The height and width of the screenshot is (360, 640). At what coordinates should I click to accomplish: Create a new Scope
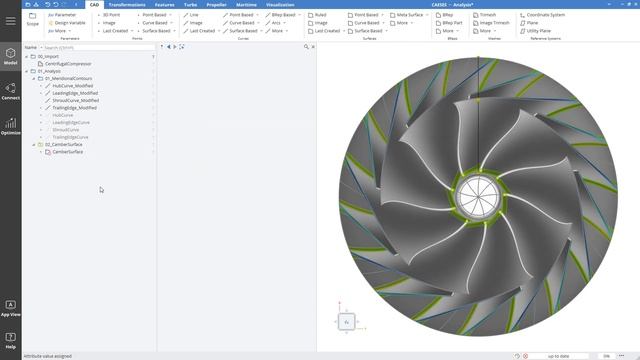click(33, 19)
